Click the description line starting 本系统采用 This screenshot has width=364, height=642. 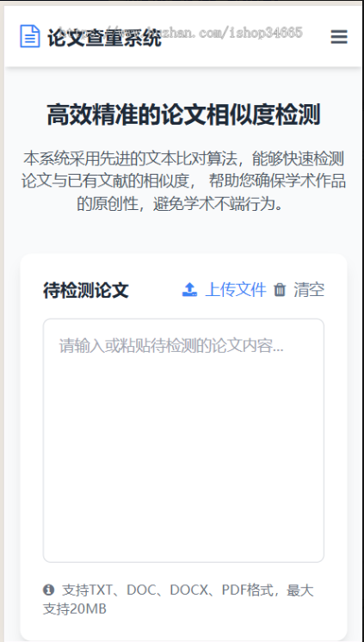[x=183, y=158]
